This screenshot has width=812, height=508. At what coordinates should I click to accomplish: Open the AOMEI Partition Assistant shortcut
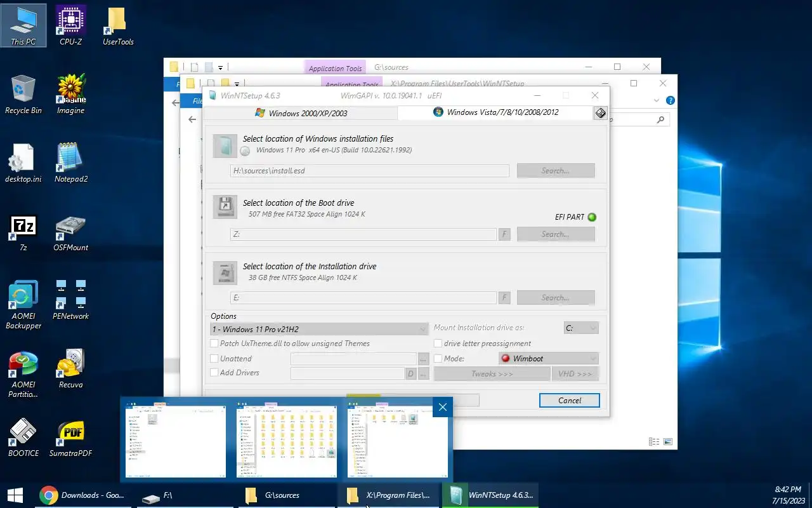(x=23, y=373)
